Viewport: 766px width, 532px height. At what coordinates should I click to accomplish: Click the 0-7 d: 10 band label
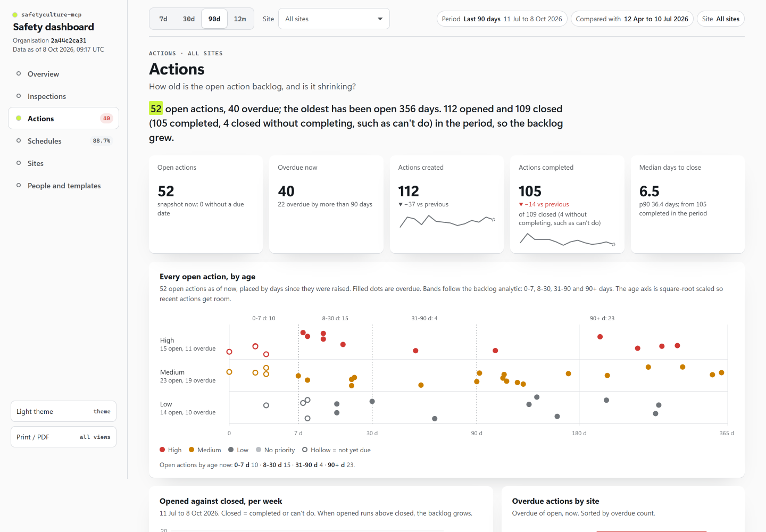click(264, 318)
